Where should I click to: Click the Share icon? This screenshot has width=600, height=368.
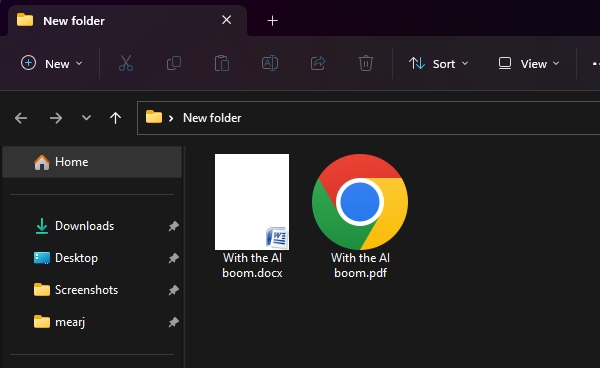click(318, 63)
